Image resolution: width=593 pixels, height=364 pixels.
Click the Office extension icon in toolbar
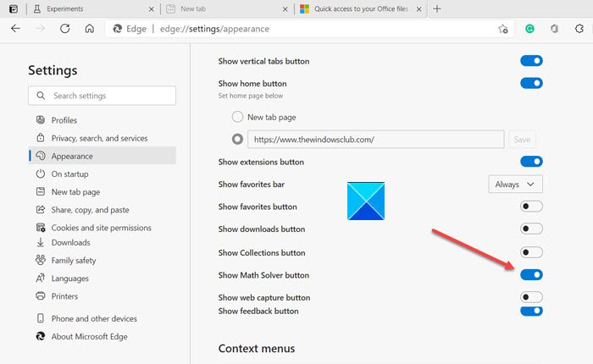[554, 29]
